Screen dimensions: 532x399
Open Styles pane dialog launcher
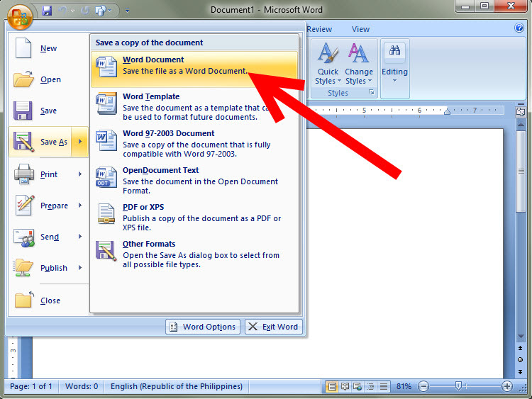(x=372, y=92)
